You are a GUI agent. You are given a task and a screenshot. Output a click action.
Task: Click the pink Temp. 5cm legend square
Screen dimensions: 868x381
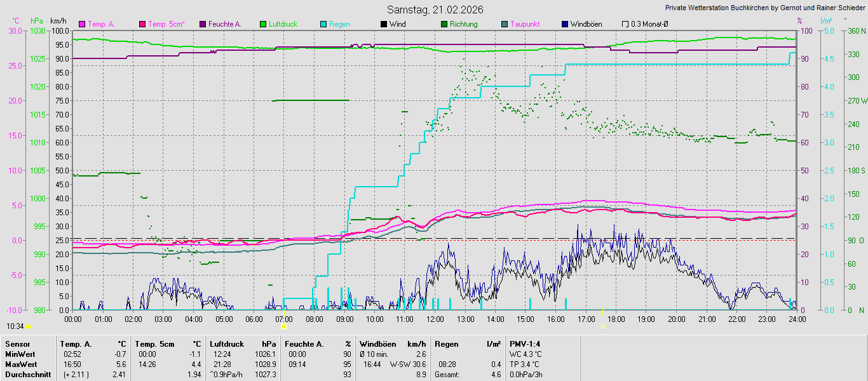pos(142,24)
